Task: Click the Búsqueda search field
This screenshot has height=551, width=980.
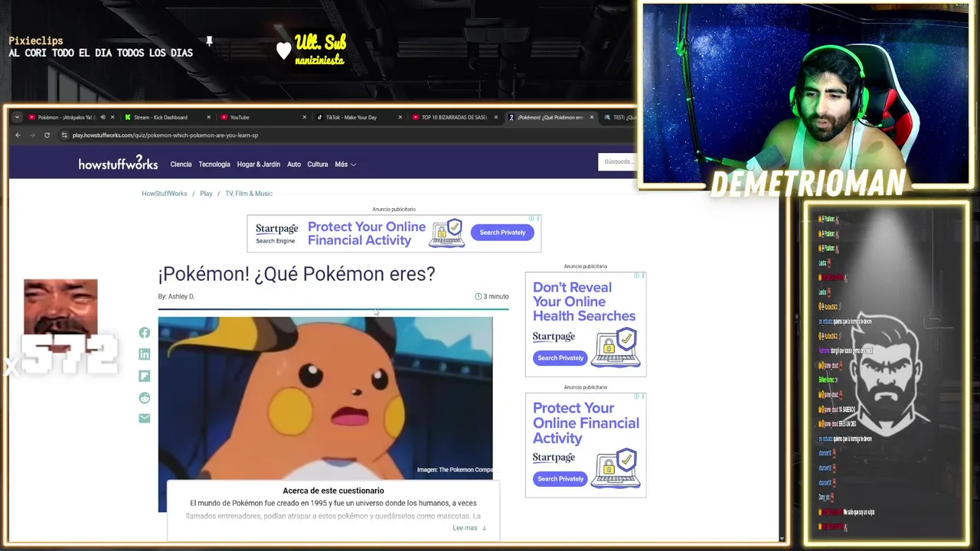Action: (617, 161)
